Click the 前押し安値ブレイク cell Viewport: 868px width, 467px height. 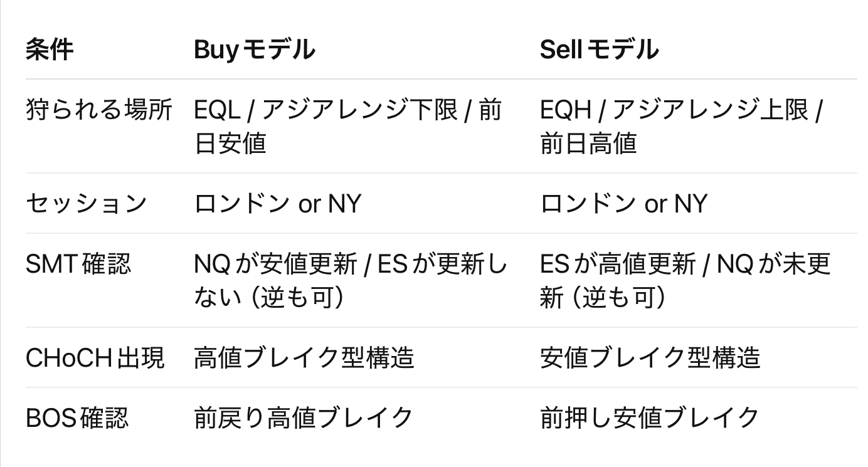(650, 418)
